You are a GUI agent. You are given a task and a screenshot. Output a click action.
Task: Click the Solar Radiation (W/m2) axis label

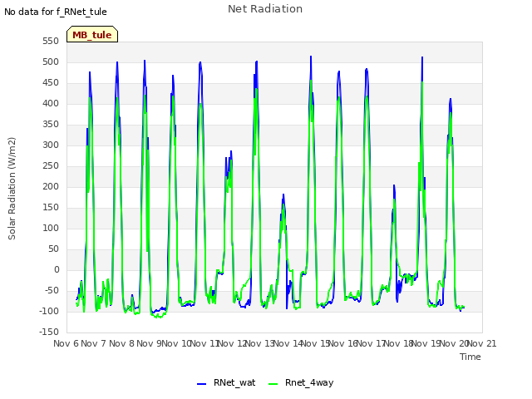coord(12,189)
